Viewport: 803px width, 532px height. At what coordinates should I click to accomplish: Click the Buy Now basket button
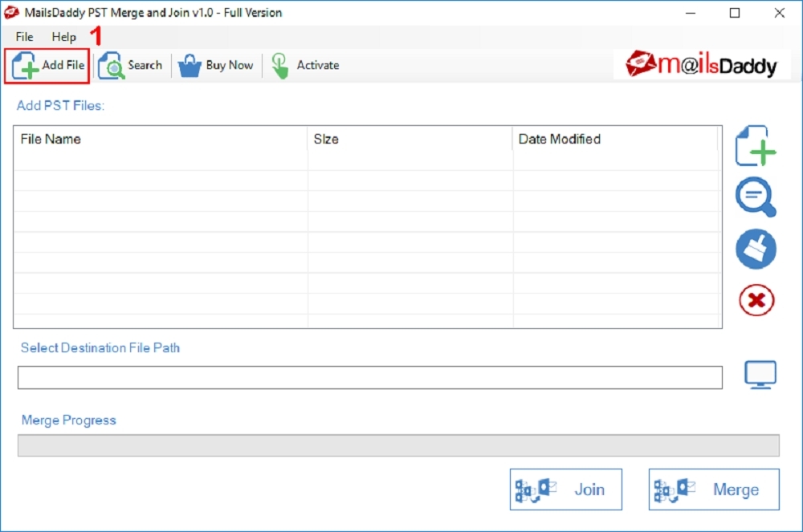(x=215, y=66)
